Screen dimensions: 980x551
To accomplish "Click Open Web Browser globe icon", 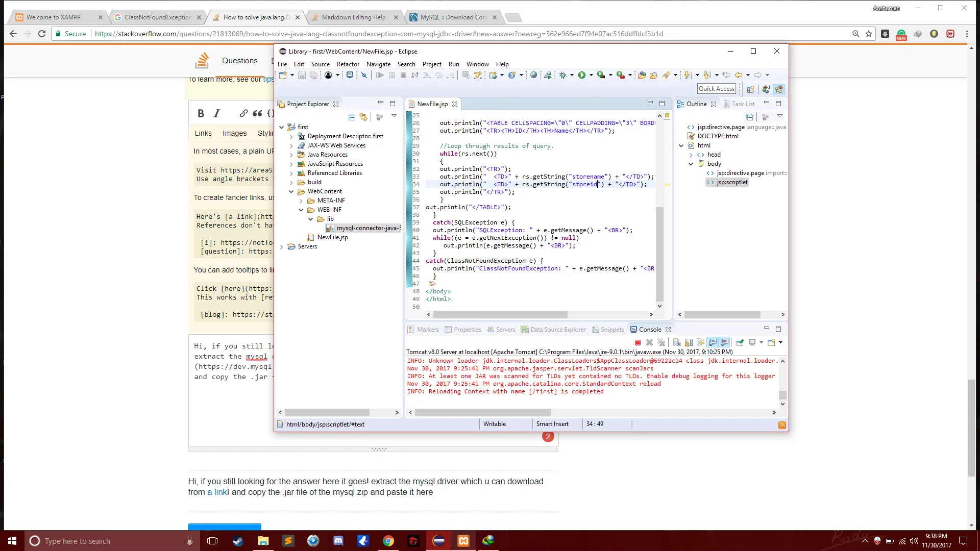I will 533,75.
